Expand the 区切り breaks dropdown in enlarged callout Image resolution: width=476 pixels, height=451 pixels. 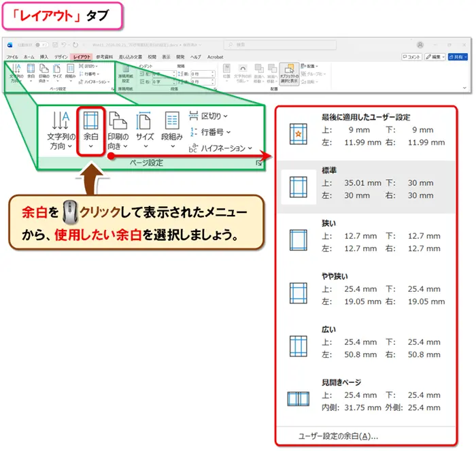tap(208, 116)
